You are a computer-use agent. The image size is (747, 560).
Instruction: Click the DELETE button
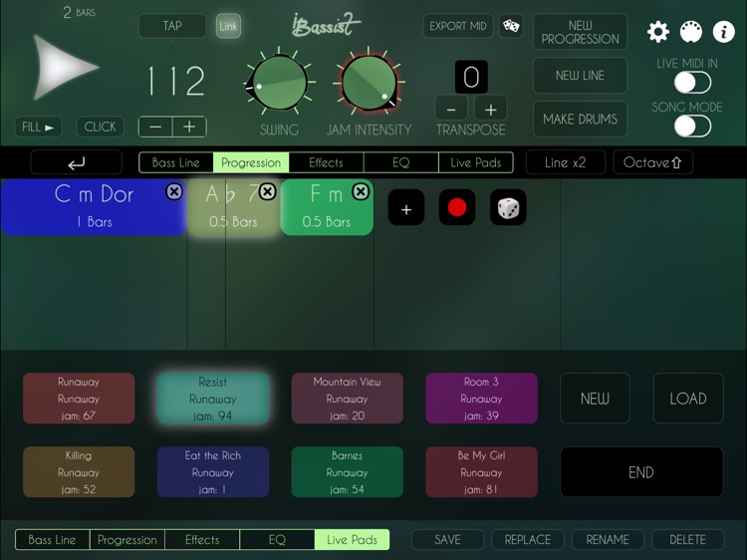pos(688,539)
